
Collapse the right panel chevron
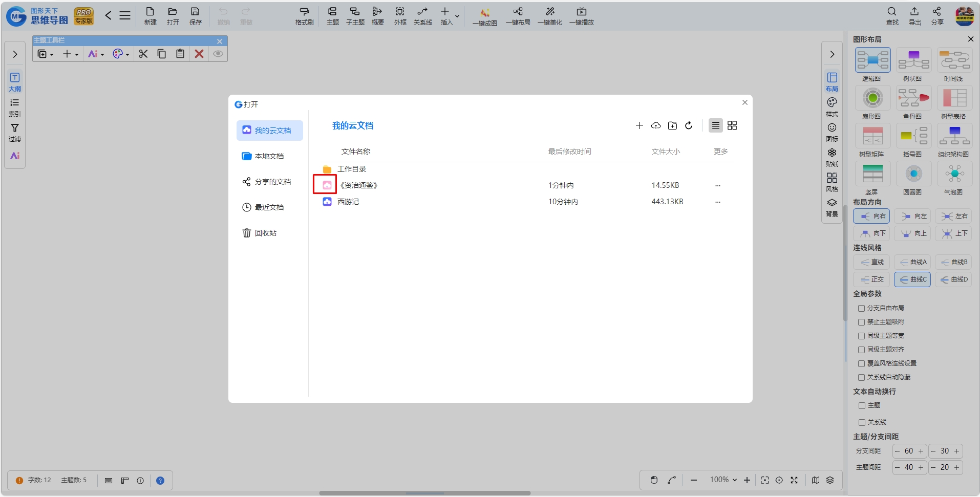click(832, 54)
